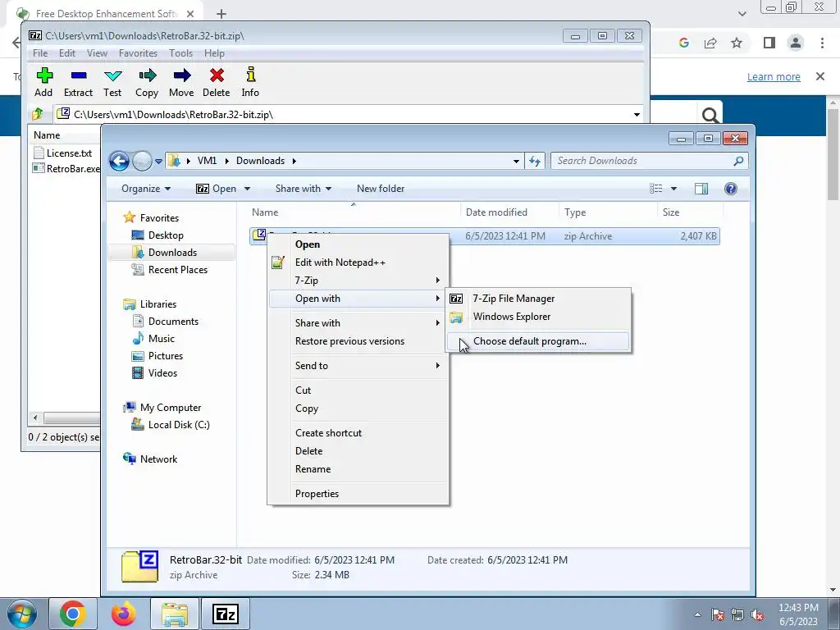840x630 pixels.
Task: Open the 7-Zip Tools menu
Action: click(180, 53)
